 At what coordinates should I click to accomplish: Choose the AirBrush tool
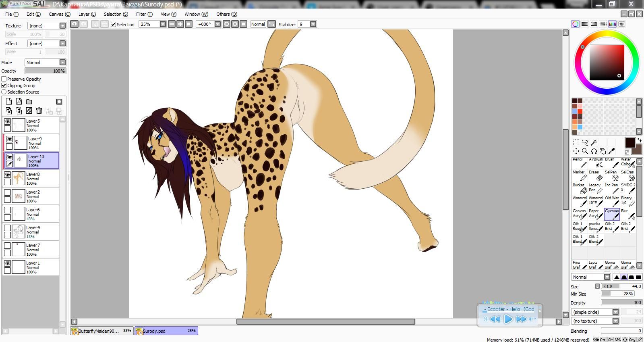point(596,163)
